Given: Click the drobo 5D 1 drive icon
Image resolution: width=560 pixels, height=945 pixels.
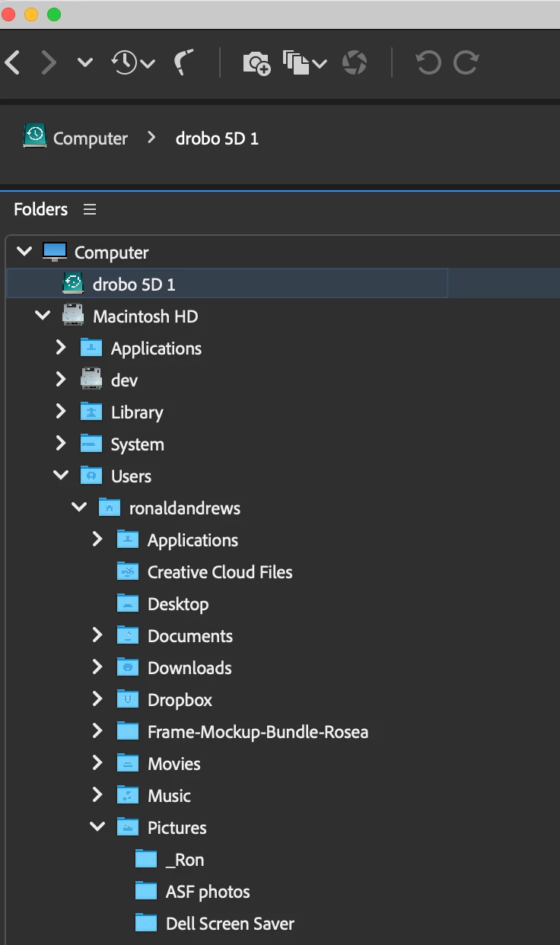Looking at the screenshot, I should click(x=73, y=284).
